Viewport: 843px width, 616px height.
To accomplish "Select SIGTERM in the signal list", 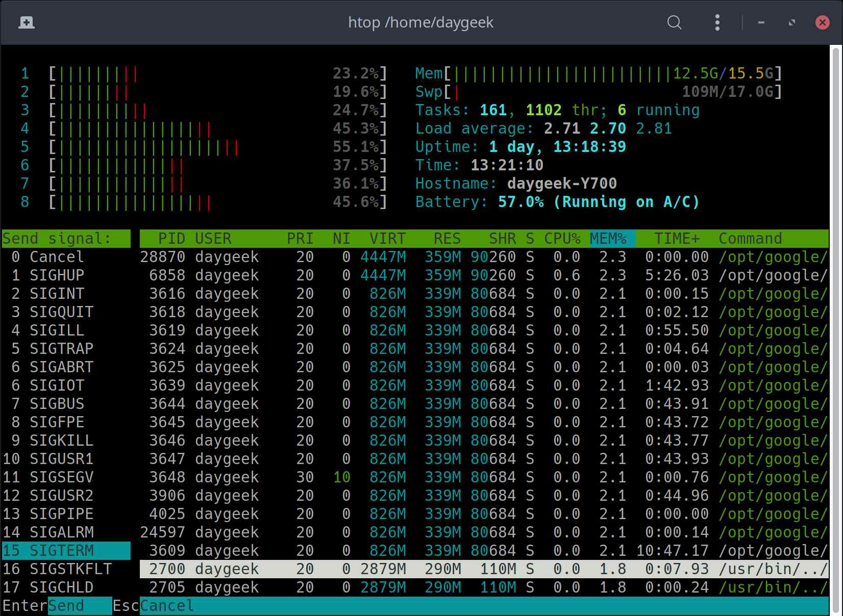I will 66,551.
